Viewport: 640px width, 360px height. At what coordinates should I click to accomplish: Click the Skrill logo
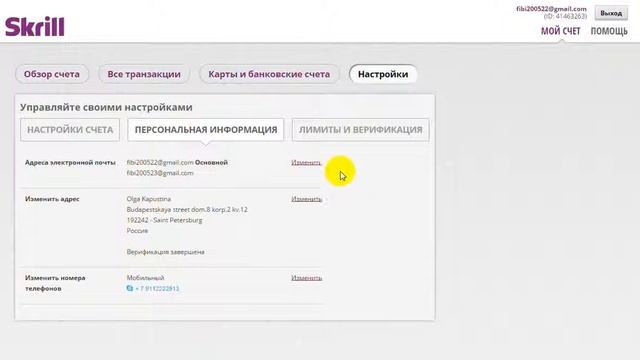tap(35, 27)
